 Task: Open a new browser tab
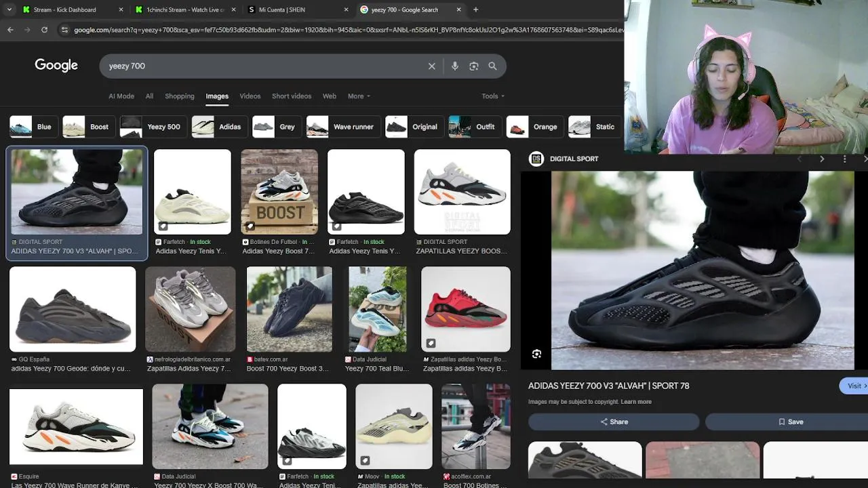click(x=475, y=9)
